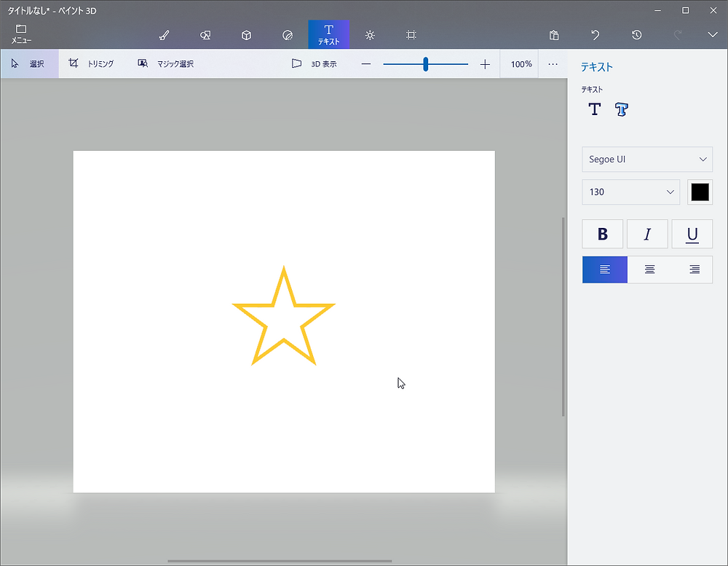728x566 pixels.
Task: Minimize the Paint 3D window
Action: (x=657, y=10)
